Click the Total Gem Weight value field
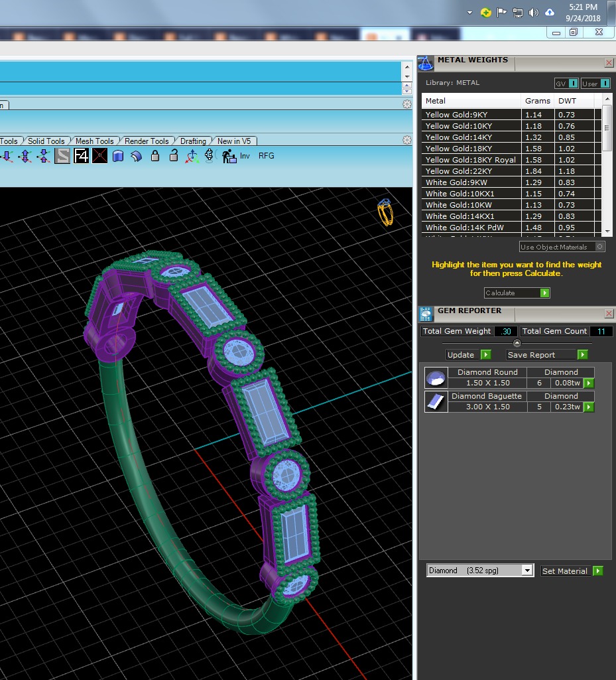Screen dimensions: 616x680 point(506,331)
